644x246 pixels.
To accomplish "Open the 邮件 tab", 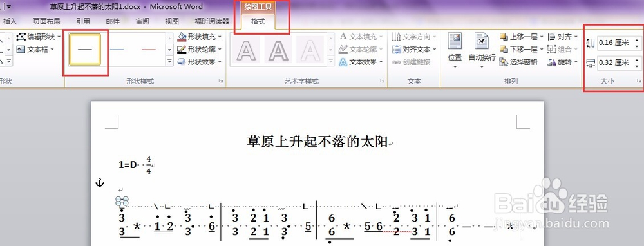I will 113,21.
